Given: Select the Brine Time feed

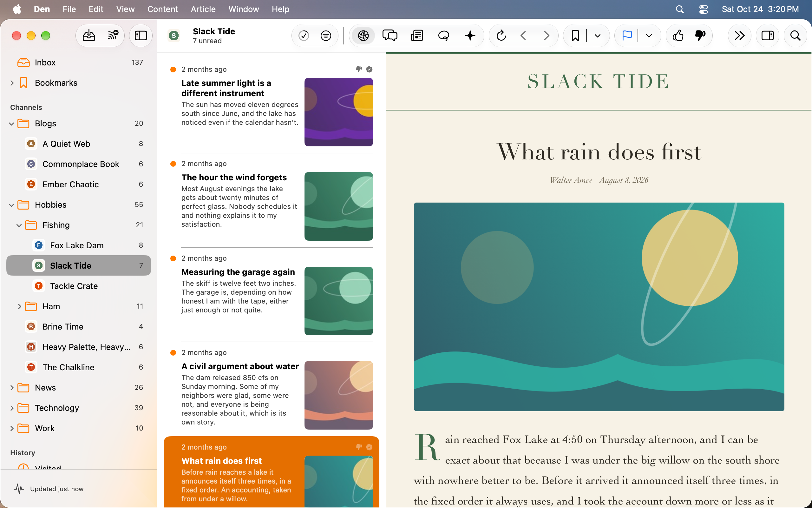Looking at the screenshot, I should [x=79, y=327].
